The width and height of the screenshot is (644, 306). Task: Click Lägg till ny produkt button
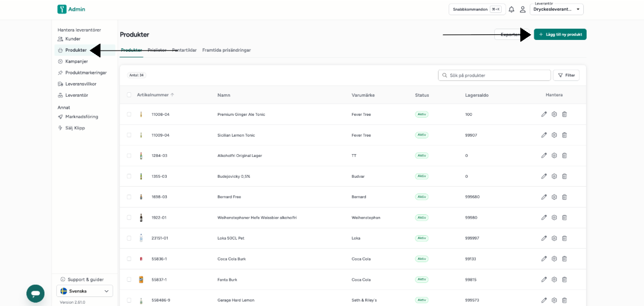[x=560, y=34]
